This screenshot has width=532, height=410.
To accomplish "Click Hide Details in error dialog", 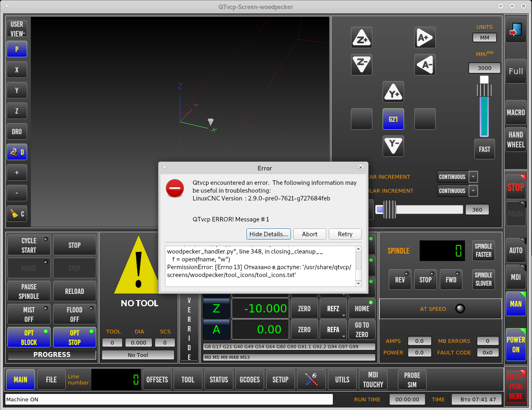I will (x=269, y=234).
